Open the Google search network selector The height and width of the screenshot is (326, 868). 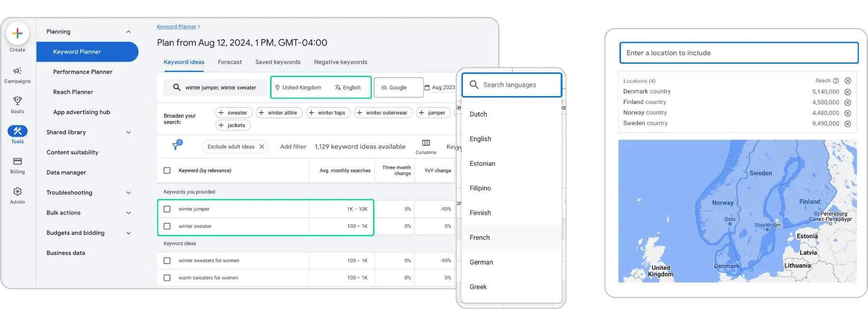click(x=398, y=87)
